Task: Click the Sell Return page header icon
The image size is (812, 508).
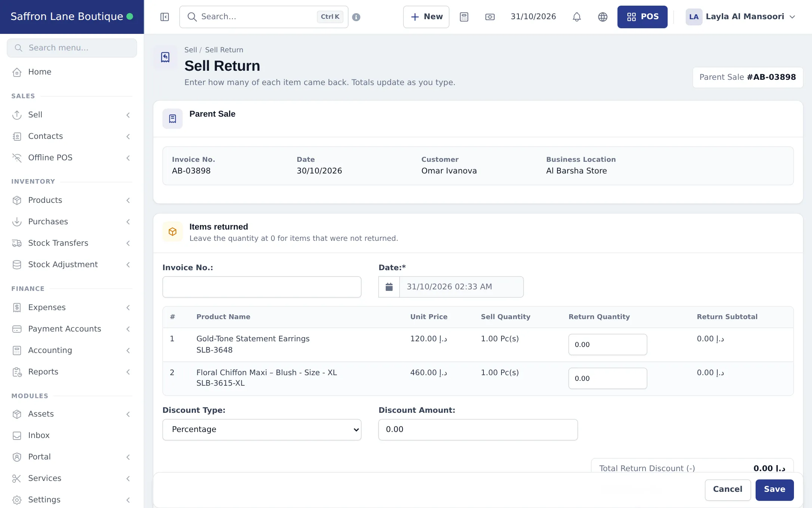Action: pos(165,57)
